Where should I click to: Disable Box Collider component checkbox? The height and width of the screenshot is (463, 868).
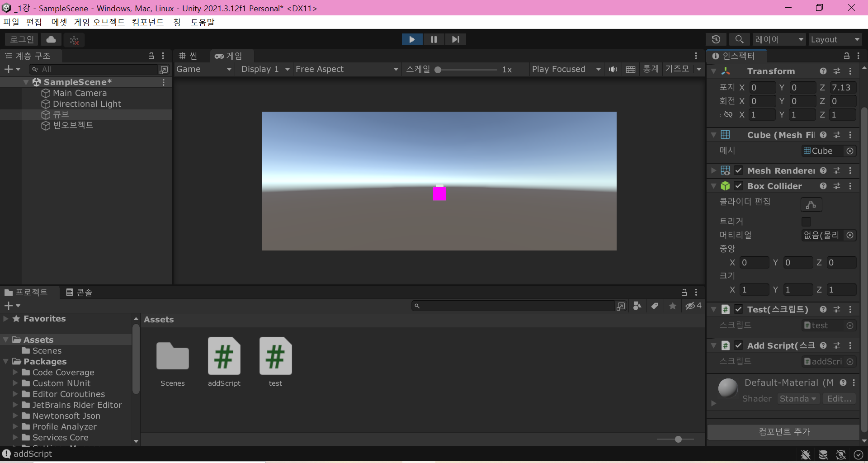coord(739,186)
